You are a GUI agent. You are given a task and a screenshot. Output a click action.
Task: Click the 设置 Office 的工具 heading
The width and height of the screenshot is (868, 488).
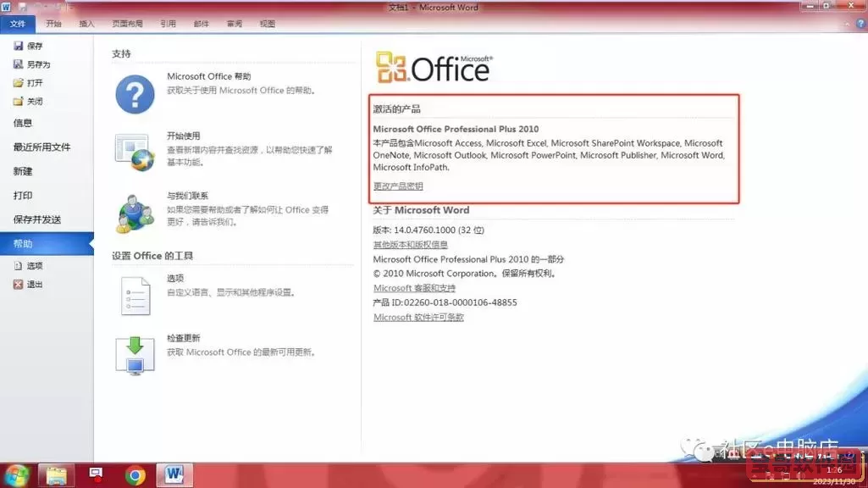pos(152,256)
